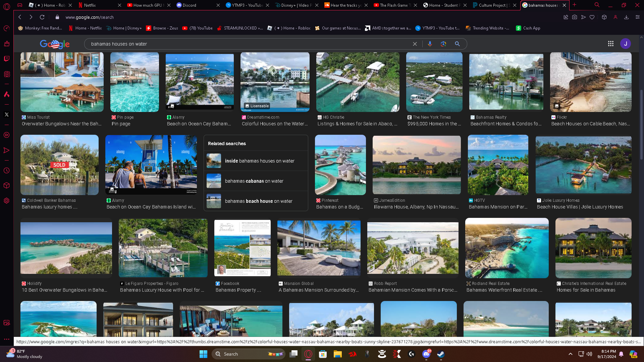Open the X (Twitter) sidebar panel
Viewport: 644px width, 362px height.
[x=6, y=115]
